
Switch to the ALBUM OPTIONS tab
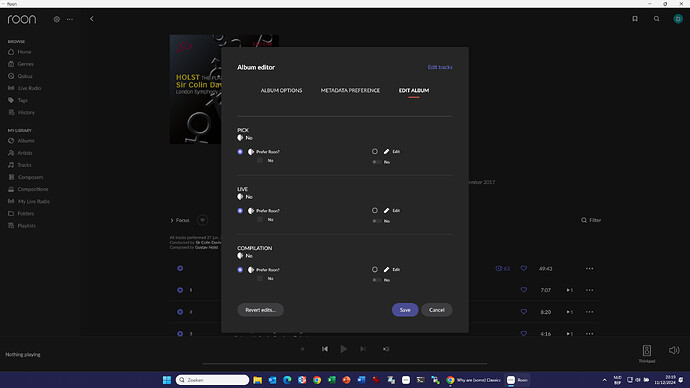click(x=281, y=91)
